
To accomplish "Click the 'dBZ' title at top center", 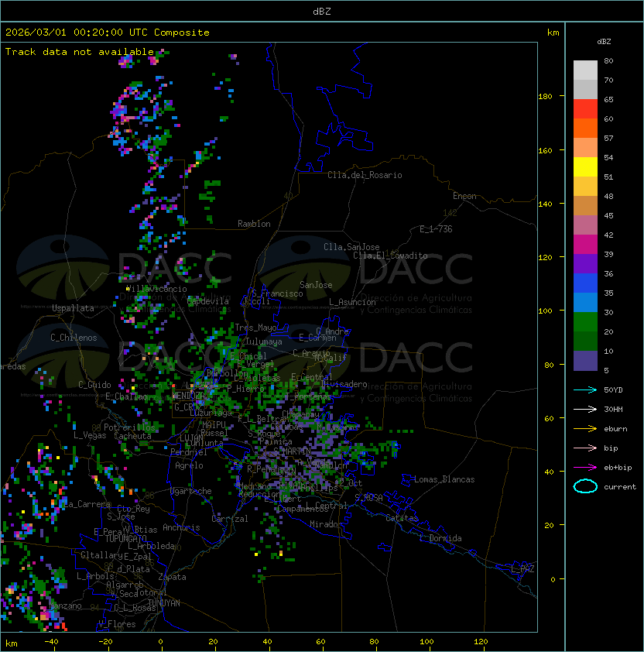I will pos(322,12).
